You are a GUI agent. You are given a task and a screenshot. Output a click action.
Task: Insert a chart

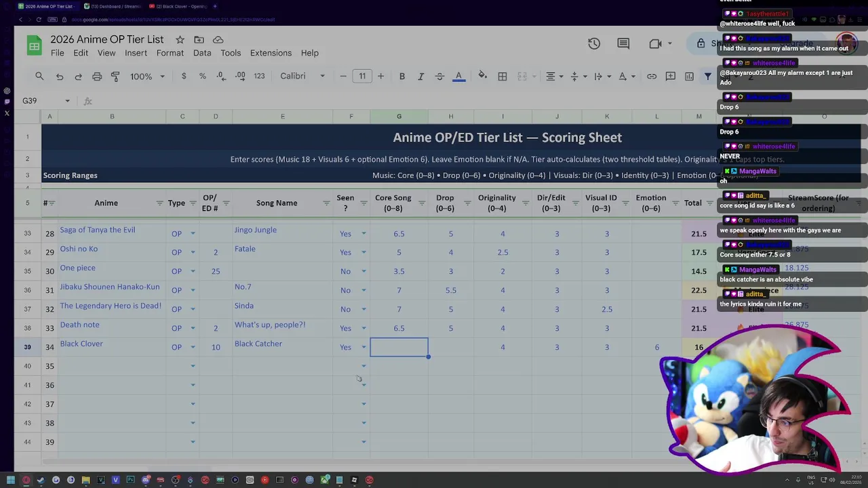(x=689, y=77)
